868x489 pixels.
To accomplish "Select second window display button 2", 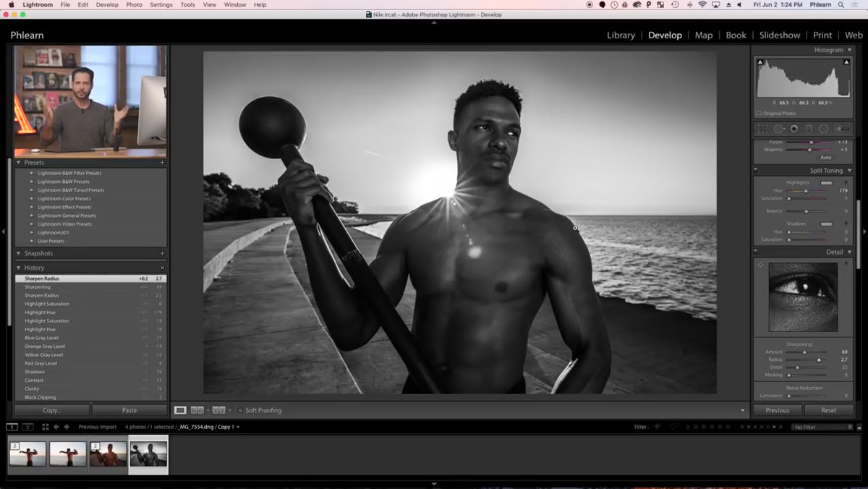I will pos(27,427).
